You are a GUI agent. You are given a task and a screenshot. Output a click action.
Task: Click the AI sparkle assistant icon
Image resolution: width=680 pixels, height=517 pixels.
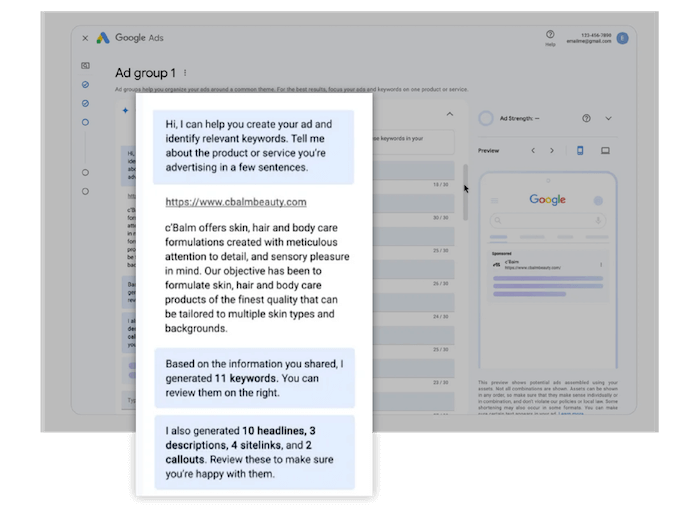[125, 110]
